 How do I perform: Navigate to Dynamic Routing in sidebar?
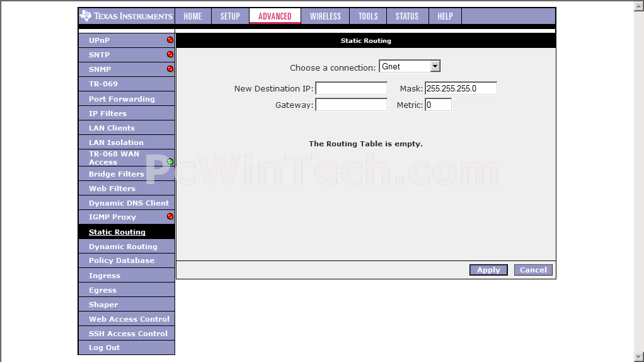pos(123,247)
